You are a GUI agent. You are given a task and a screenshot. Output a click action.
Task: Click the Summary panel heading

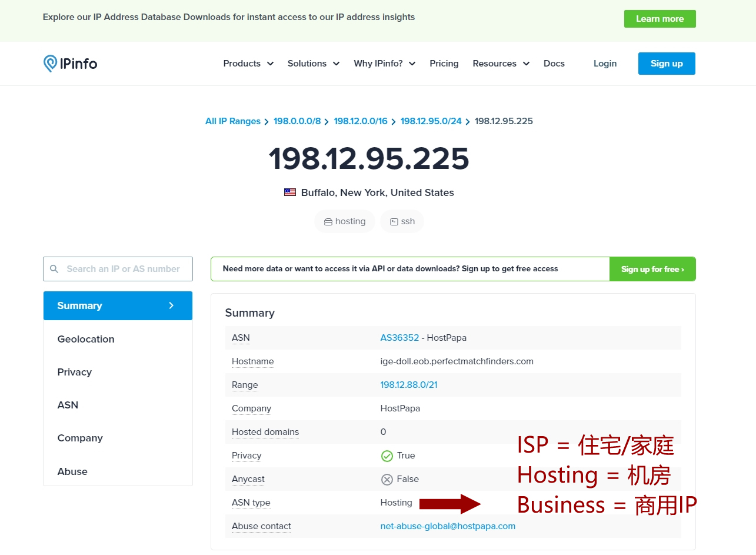[x=250, y=313]
